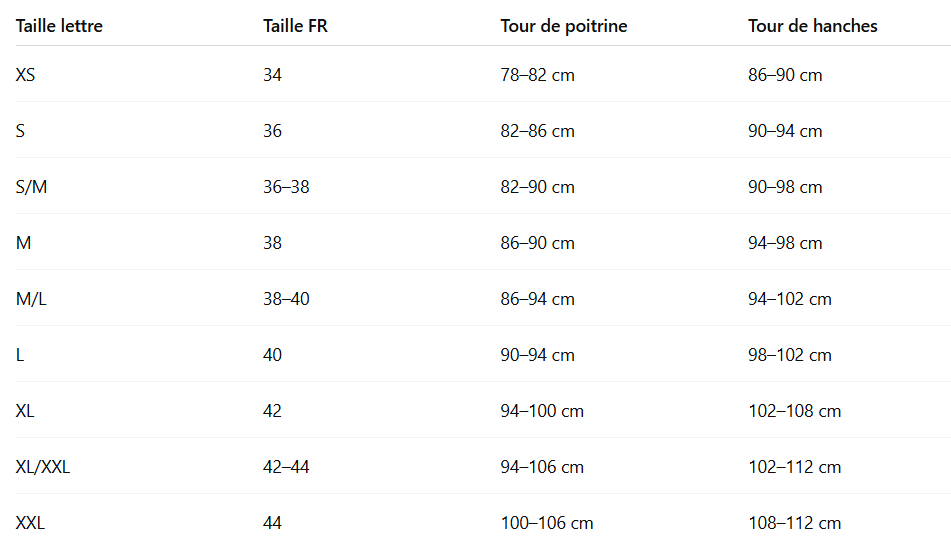Click FR size 34 cell
This screenshot has width=951, height=557.
click(272, 75)
